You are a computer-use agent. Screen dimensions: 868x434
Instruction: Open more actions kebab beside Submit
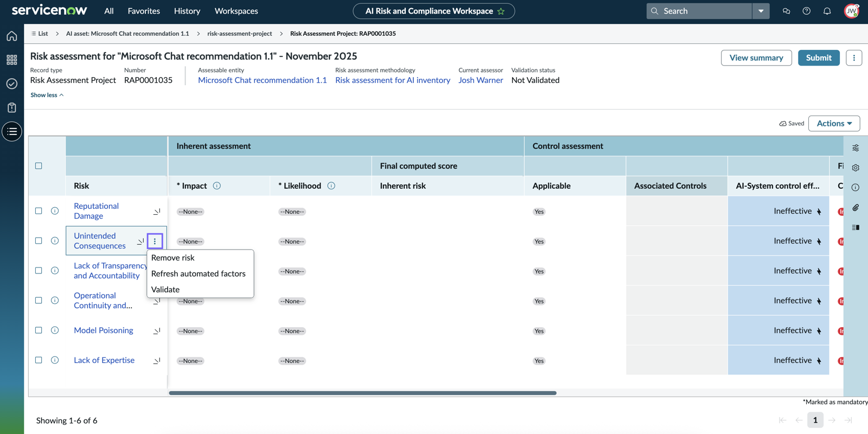[854, 58]
